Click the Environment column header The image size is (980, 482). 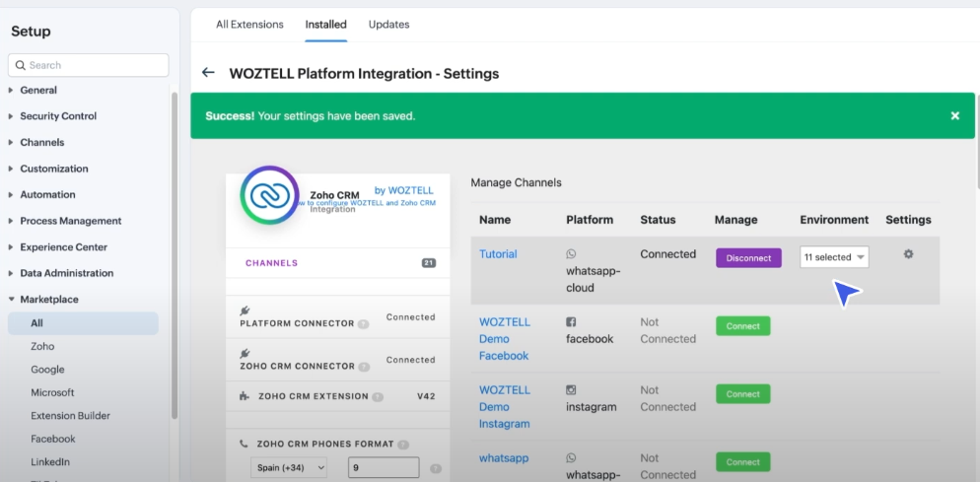coord(834,220)
